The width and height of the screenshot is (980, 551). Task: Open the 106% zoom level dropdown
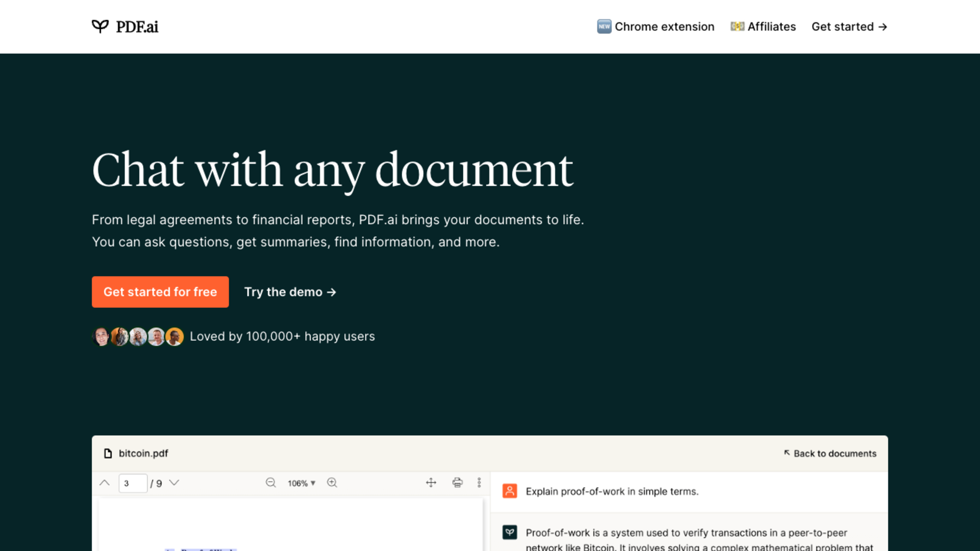tap(302, 483)
